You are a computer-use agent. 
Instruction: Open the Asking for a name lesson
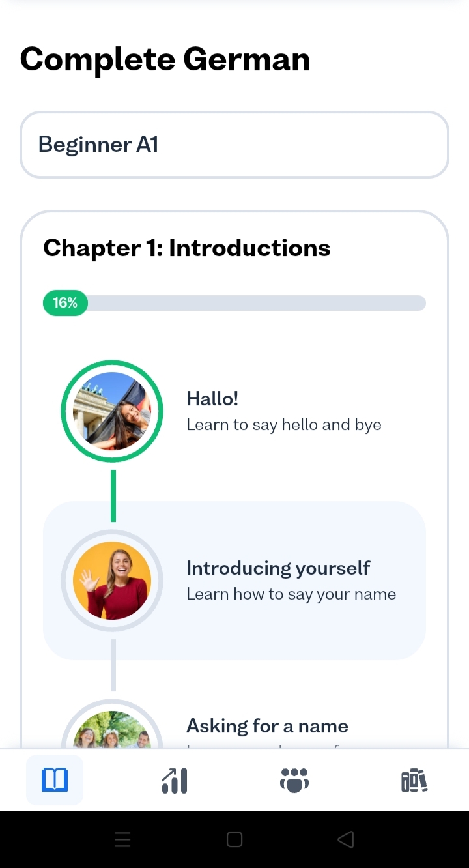[267, 726]
